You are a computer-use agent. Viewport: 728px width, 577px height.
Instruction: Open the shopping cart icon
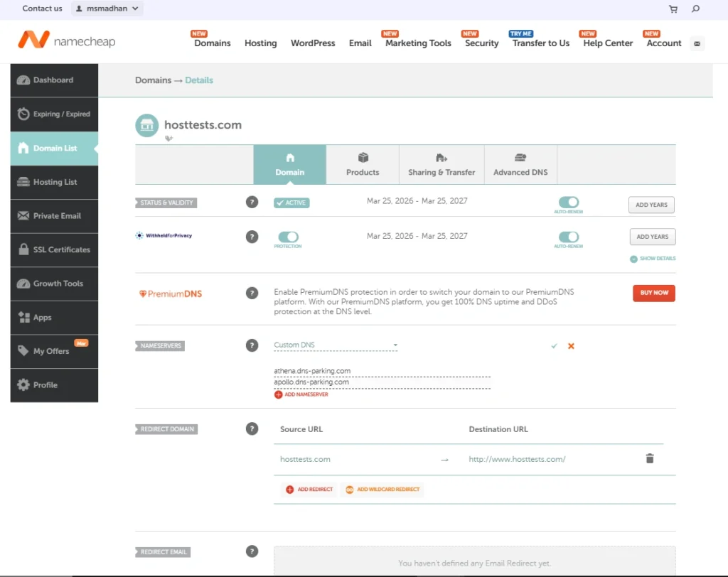tap(673, 9)
